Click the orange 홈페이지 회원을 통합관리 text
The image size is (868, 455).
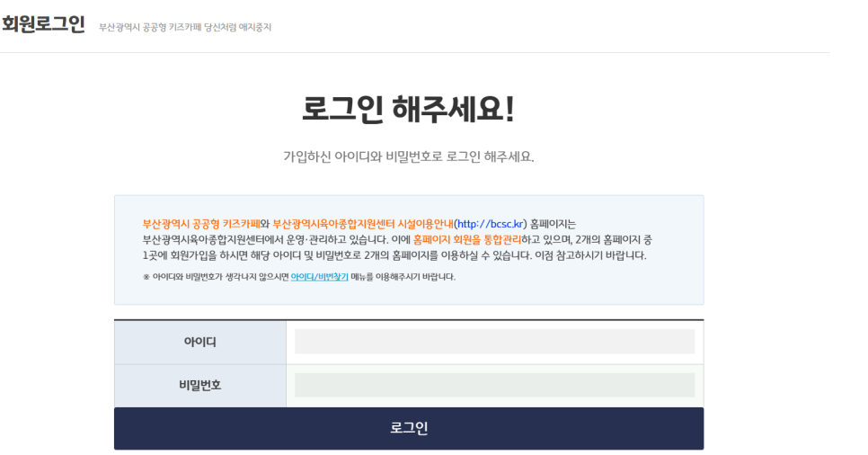(466, 240)
